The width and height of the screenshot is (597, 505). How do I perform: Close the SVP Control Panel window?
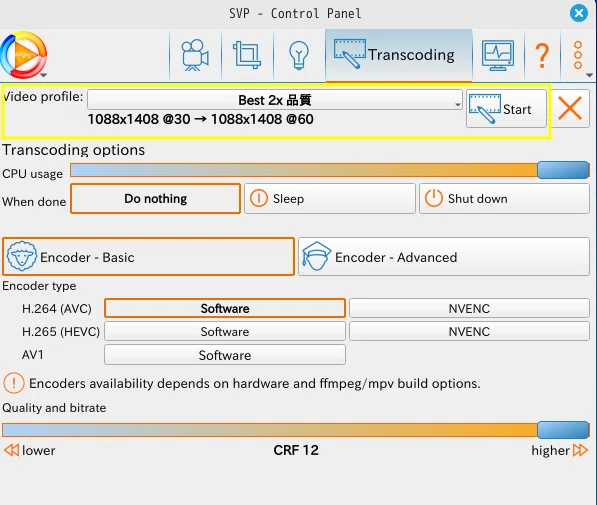[x=579, y=13]
